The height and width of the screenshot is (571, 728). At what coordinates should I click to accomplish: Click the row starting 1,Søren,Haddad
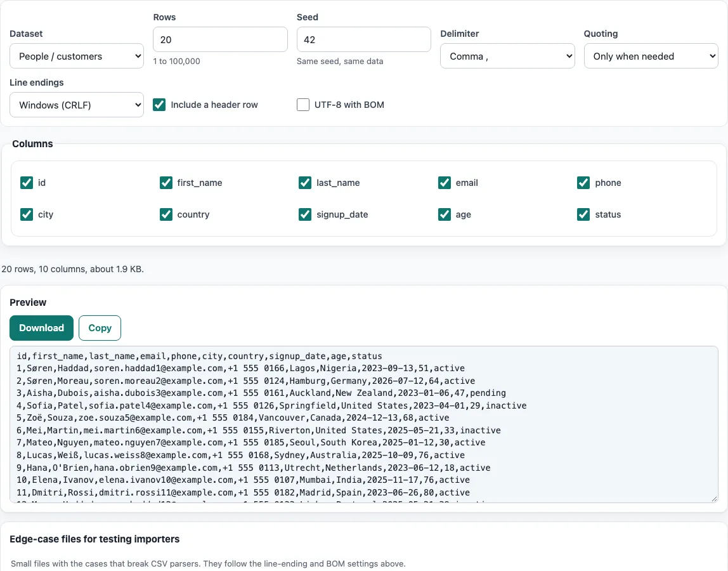[x=240, y=369]
